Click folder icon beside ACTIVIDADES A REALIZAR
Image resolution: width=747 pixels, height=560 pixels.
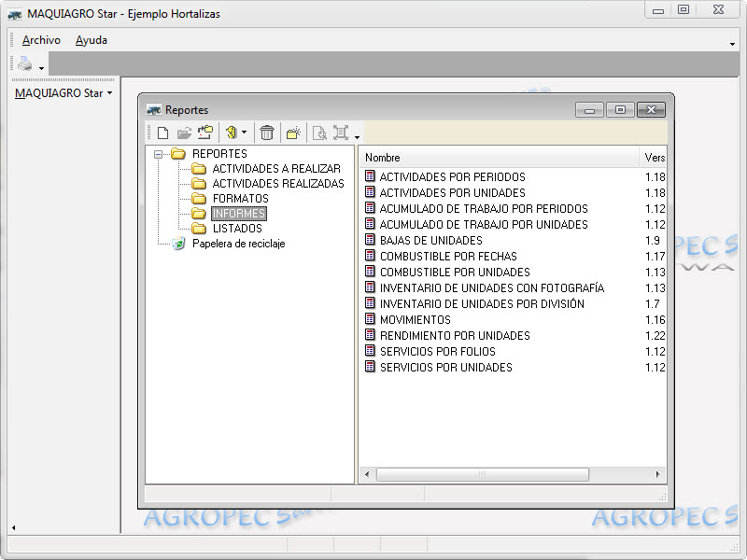(x=199, y=169)
